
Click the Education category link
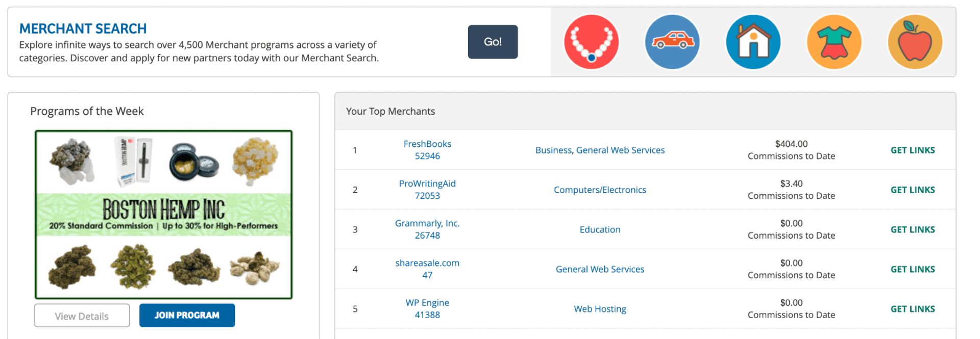pyautogui.click(x=600, y=230)
